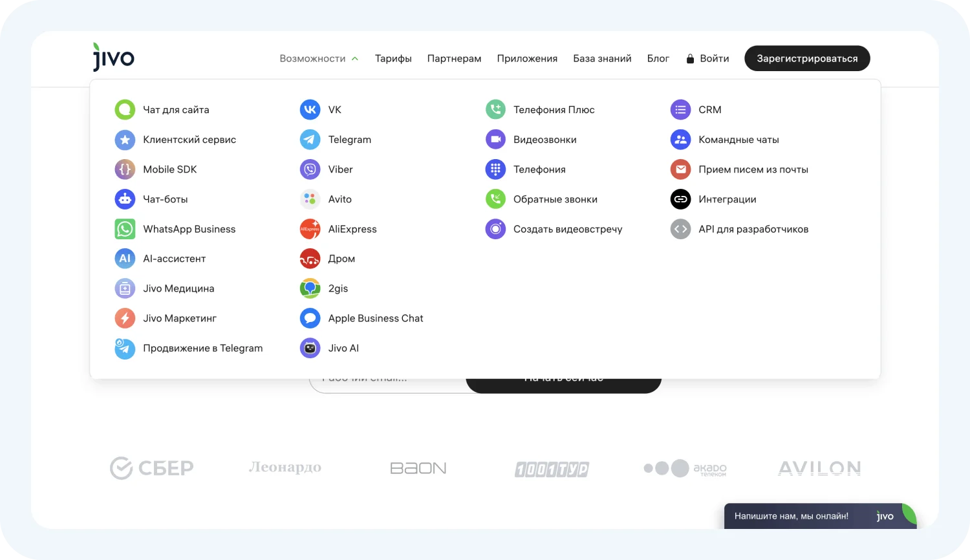Choose the Jivo Маркетинг text link

coord(180,318)
